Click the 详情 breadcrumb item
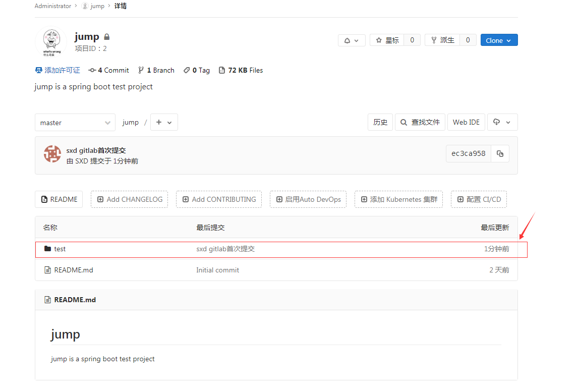The image size is (578, 392). click(x=120, y=6)
